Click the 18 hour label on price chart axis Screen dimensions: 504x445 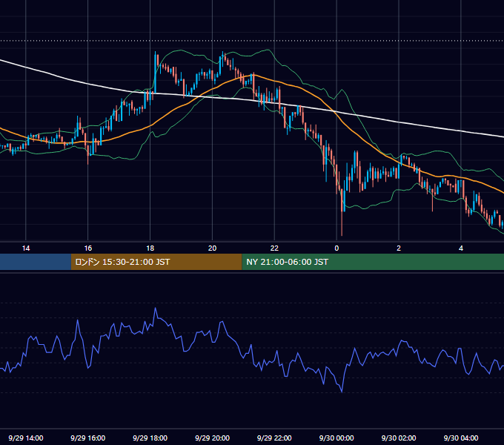tap(150, 248)
